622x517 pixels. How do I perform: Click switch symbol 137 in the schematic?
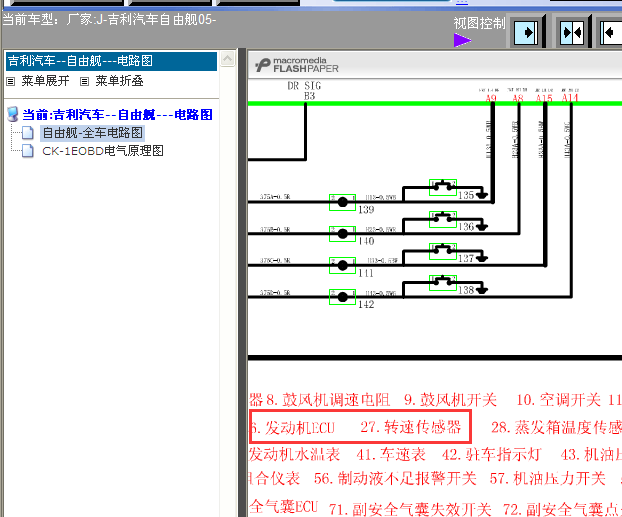443,251
